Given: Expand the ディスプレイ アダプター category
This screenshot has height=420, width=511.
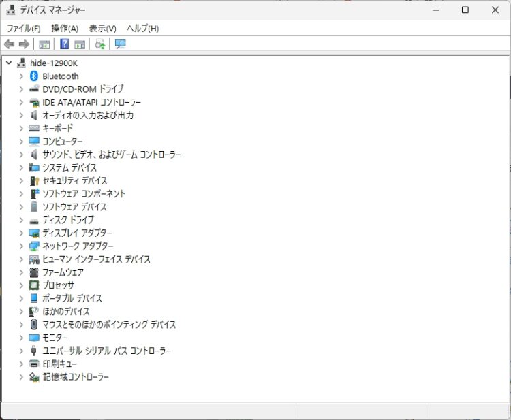Looking at the screenshot, I should click(21, 233).
